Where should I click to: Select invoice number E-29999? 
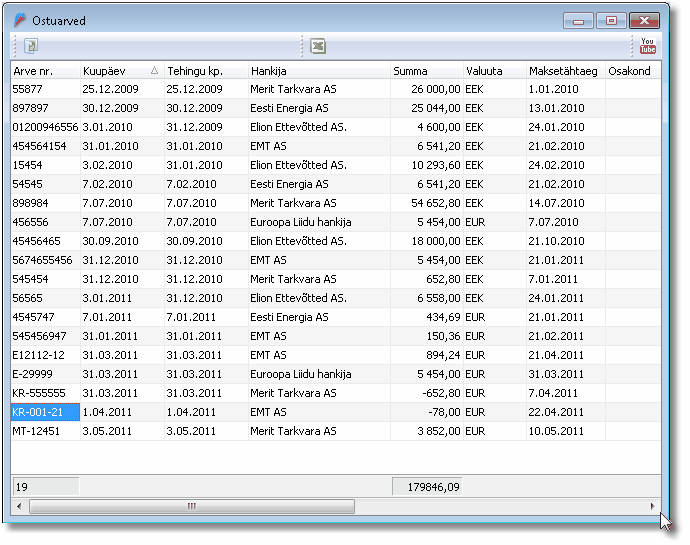(x=45, y=374)
